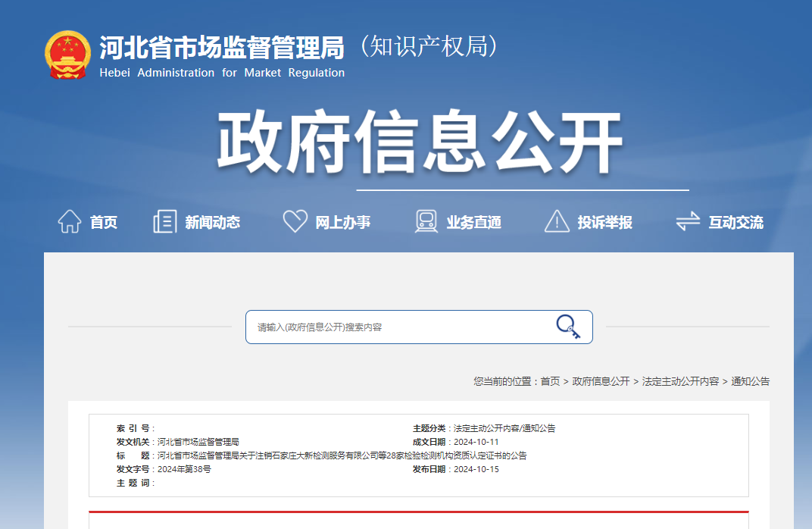The image size is (812, 529).
Task: Click the newspaper icon for 新闻动态
Action: click(164, 222)
